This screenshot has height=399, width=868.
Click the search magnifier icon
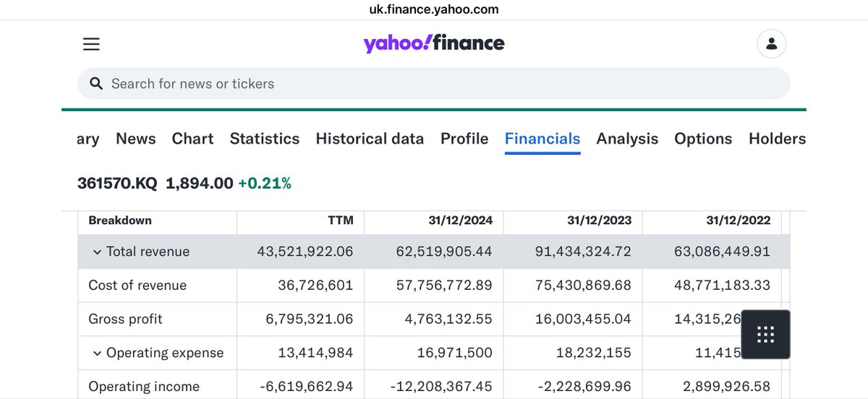coord(96,84)
